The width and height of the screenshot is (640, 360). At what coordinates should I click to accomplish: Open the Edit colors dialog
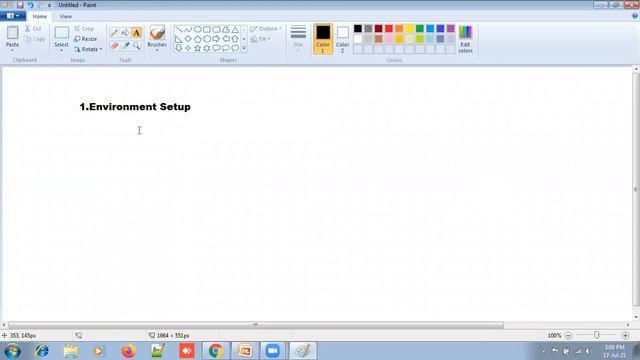(x=465, y=39)
